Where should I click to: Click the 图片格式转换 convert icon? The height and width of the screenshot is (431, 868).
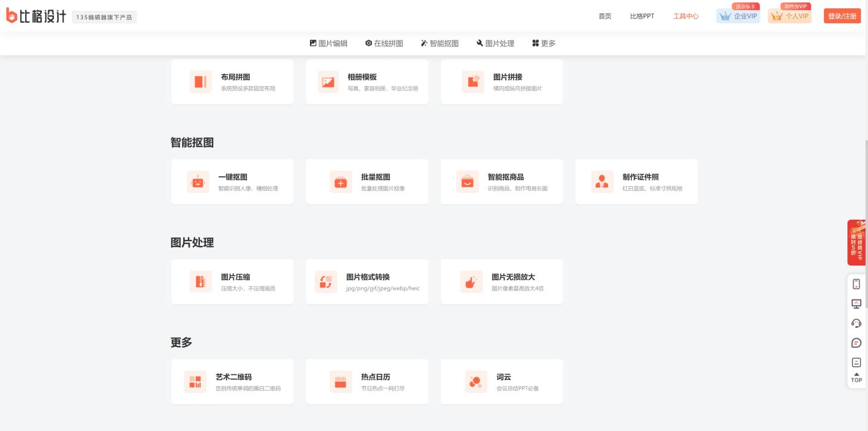326,282
